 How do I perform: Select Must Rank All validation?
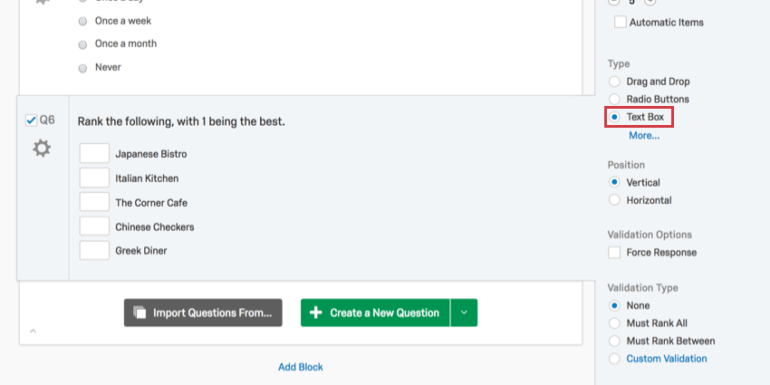[614, 323]
